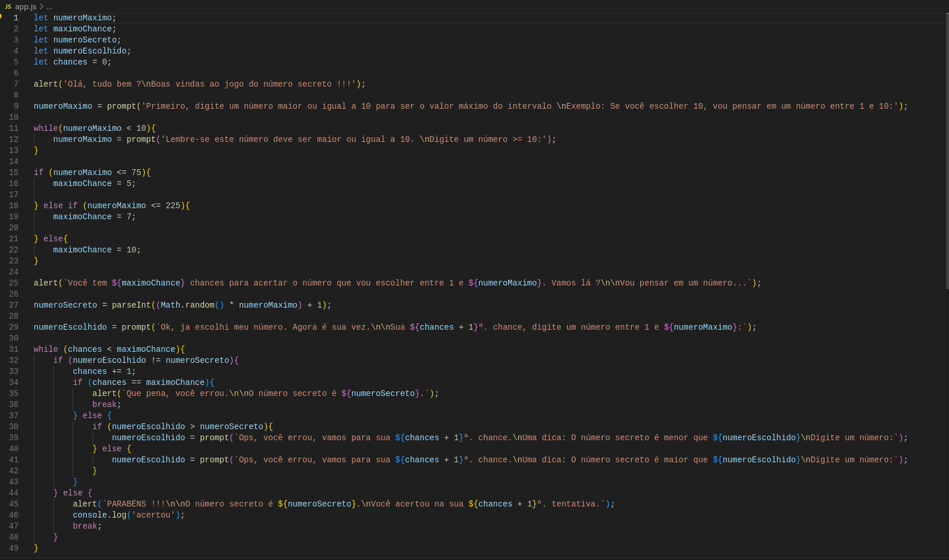Click console on line 46
The image size is (949, 560).
[x=90, y=515]
